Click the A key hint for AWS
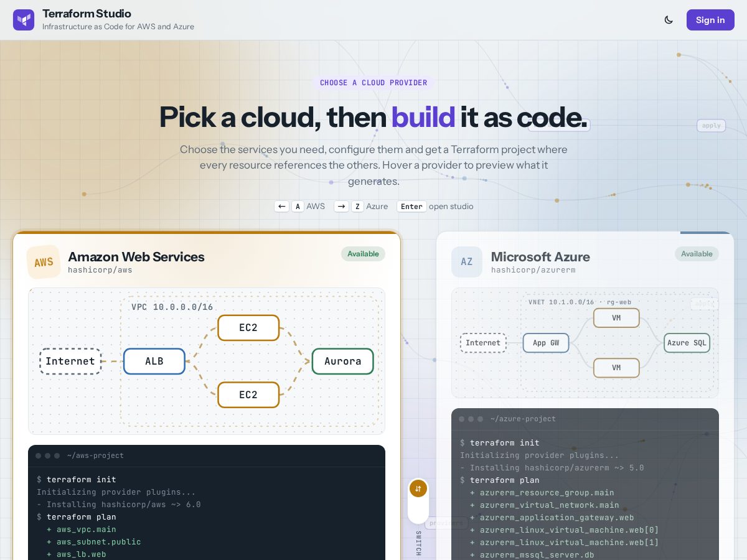 298,207
